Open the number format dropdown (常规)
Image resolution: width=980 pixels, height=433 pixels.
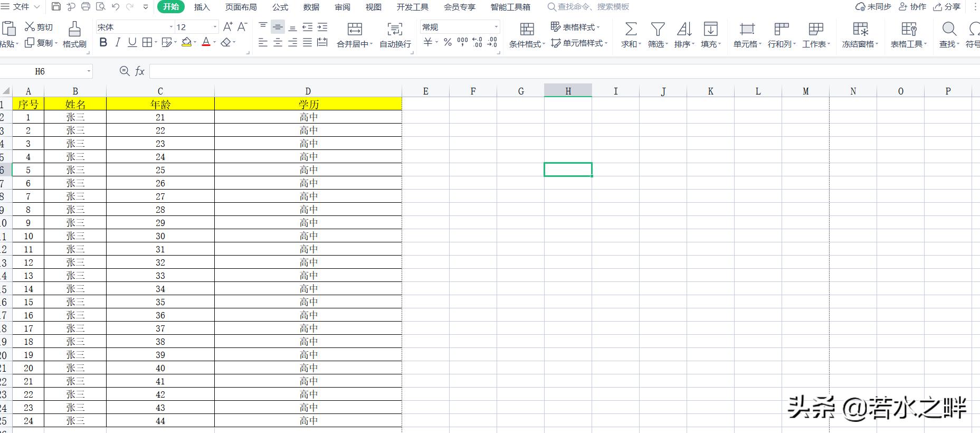click(x=496, y=27)
